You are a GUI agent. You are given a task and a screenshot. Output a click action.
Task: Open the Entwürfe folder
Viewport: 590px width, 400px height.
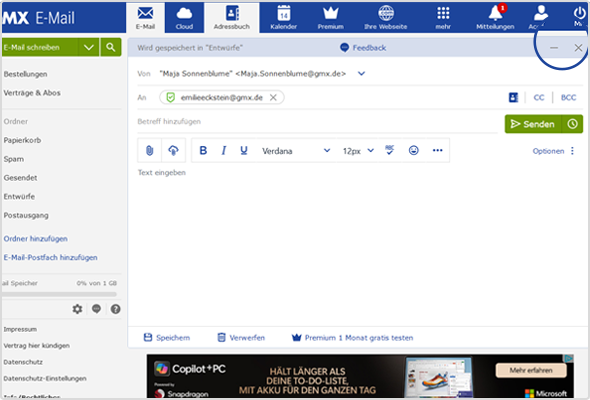tap(19, 196)
